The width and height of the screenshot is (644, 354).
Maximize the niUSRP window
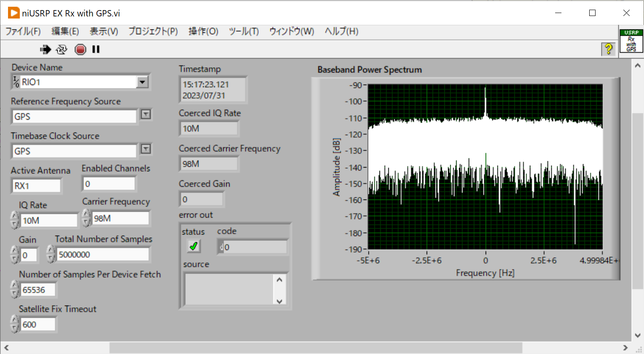click(x=592, y=13)
